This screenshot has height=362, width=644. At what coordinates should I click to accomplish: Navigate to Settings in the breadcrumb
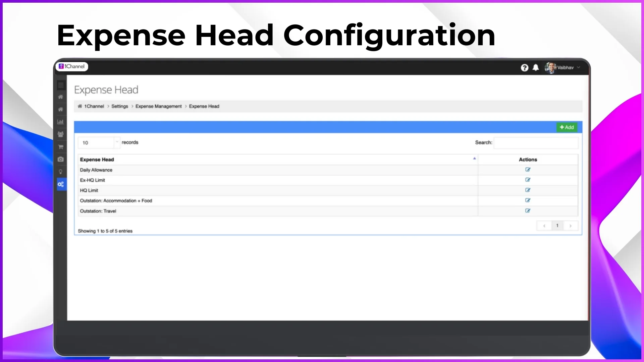point(119,106)
